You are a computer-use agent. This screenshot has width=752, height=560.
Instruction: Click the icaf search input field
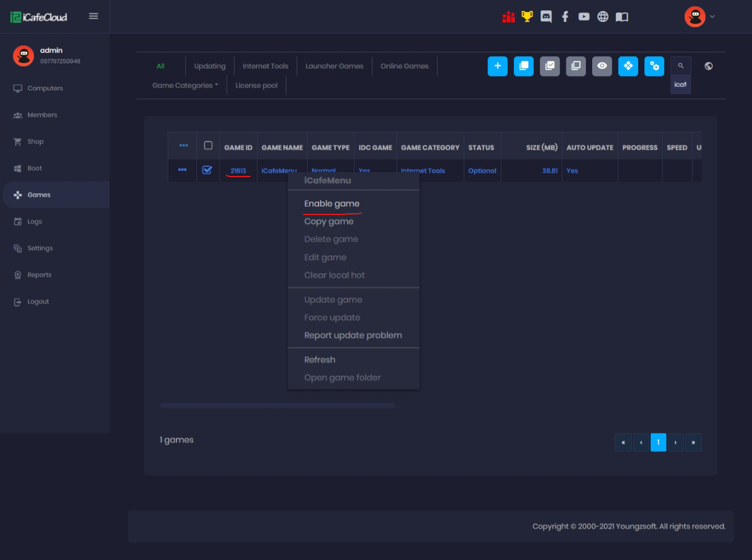pos(680,85)
